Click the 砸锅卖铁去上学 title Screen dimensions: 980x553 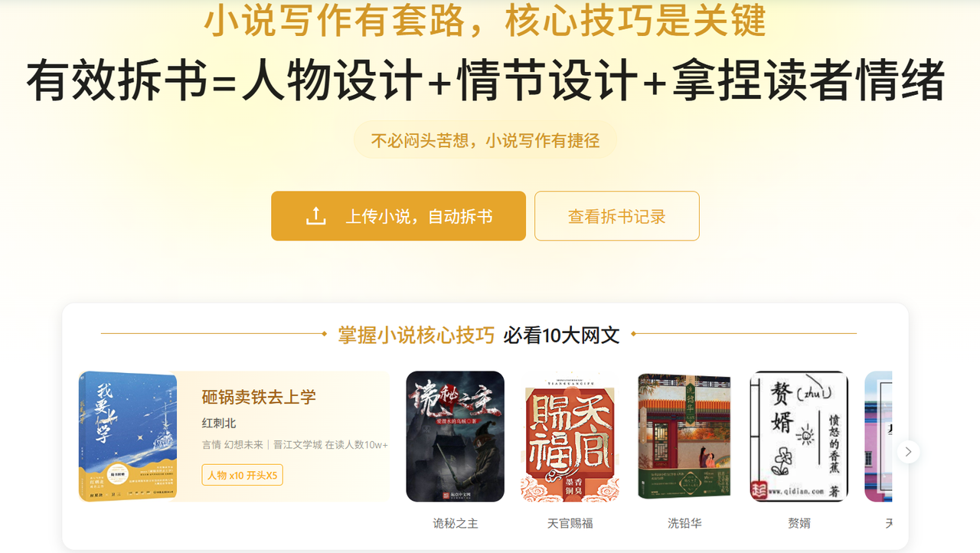click(259, 397)
